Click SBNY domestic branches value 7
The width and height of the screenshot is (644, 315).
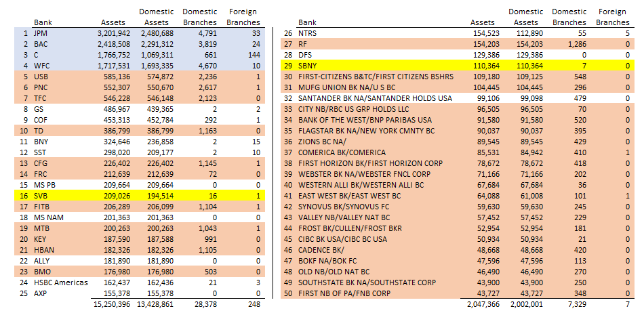(x=584, y=66)
